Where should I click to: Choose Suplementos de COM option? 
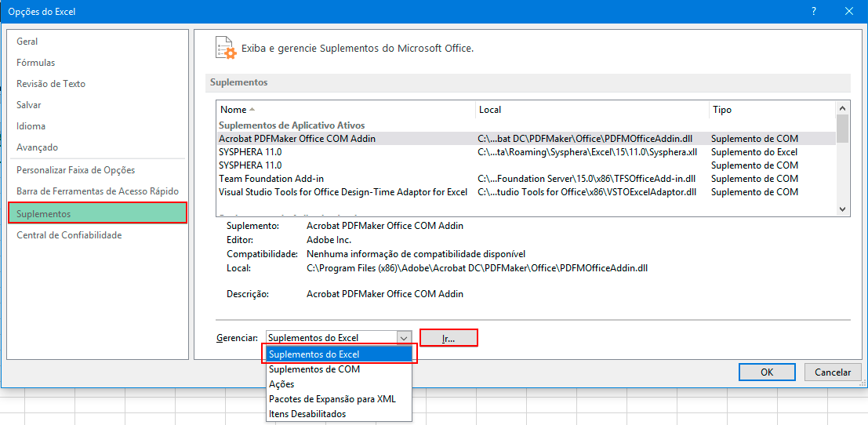tap(314, 369)
